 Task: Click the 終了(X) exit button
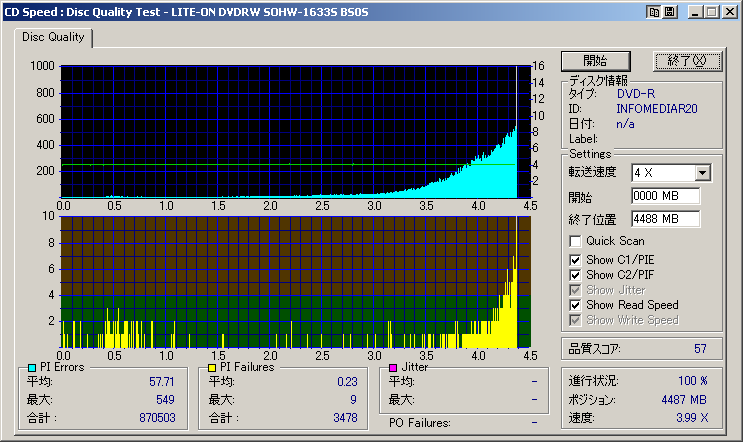click(687, 61)
